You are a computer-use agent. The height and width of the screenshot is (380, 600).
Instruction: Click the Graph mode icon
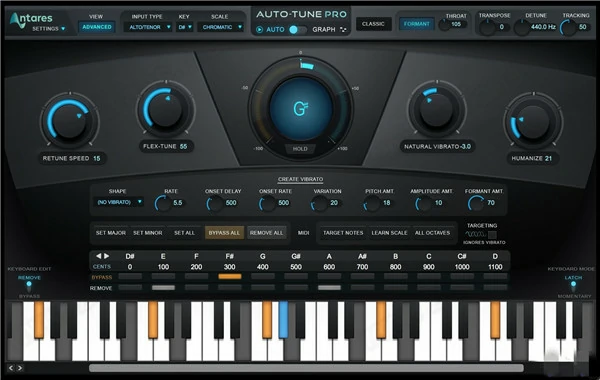coord(343,29)
